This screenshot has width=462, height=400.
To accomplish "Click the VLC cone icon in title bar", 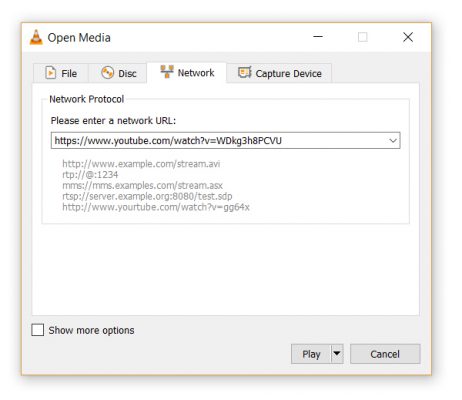I will point(36,37).
